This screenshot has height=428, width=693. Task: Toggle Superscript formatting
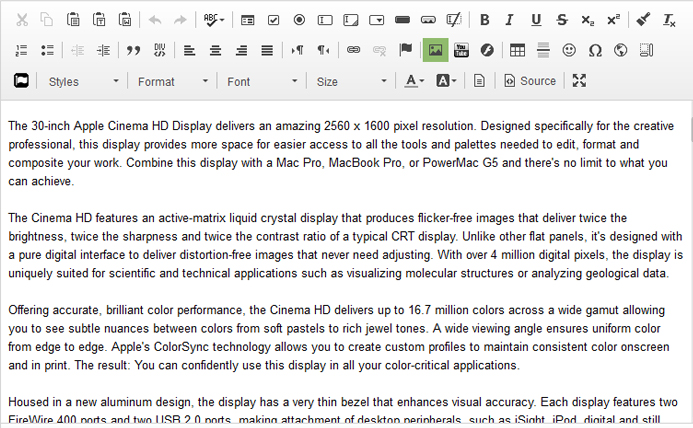click(613, 20)
